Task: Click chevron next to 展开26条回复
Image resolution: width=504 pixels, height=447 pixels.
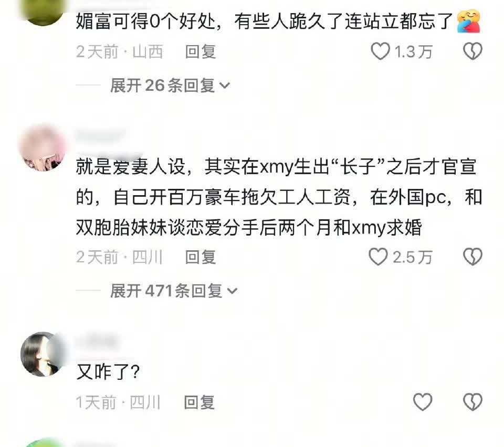Action: coord(224,86)
